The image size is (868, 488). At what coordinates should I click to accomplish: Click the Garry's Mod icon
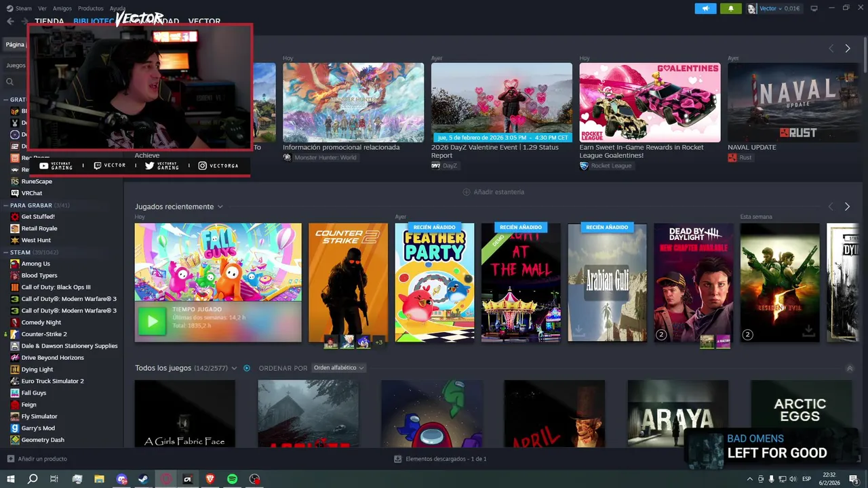pyautogui.click(x=15, y=428)
